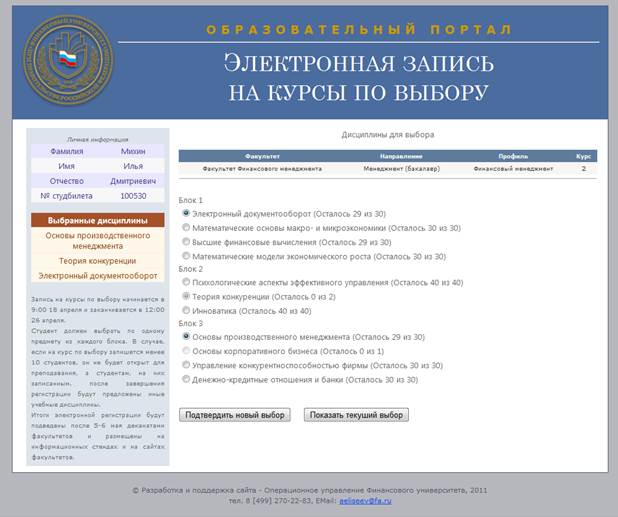Select Управление конкурентноспособностью фирмы option
Viewport: 618px width, 517px height.
[186, 365]
